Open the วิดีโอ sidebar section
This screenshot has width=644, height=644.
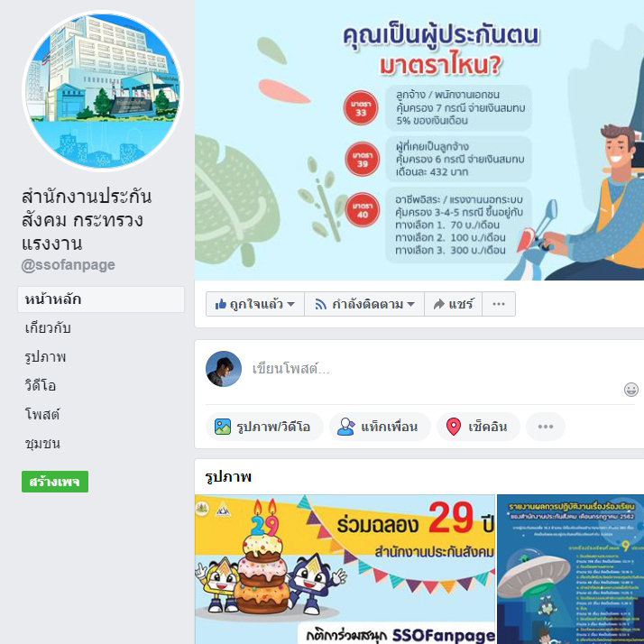pyautogui.click(x=41, y=386)
